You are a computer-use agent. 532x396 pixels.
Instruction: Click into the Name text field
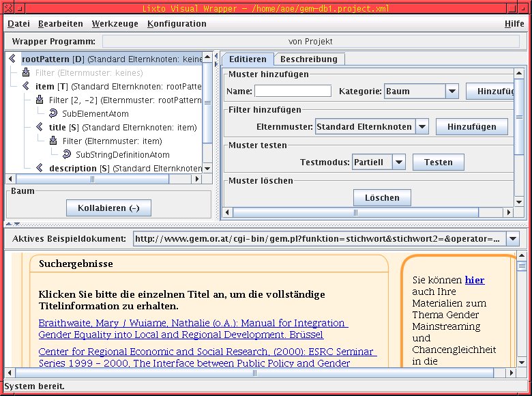pos(293,91)
